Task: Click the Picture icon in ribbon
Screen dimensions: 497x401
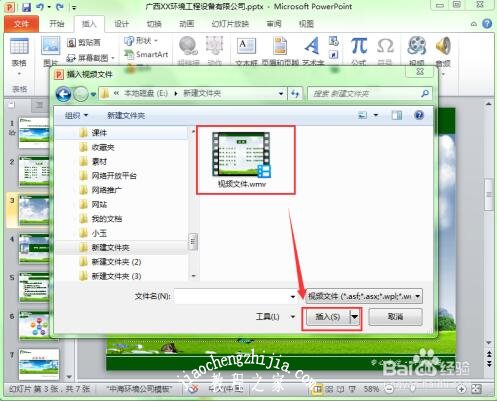Action: pyautogui.click(x=51, y=46)
